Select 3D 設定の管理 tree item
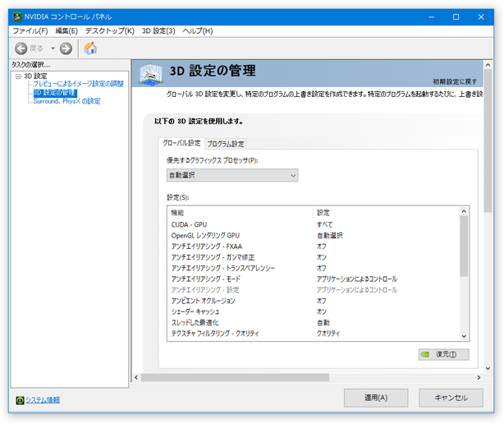504x424 pixels. point(55,93)
